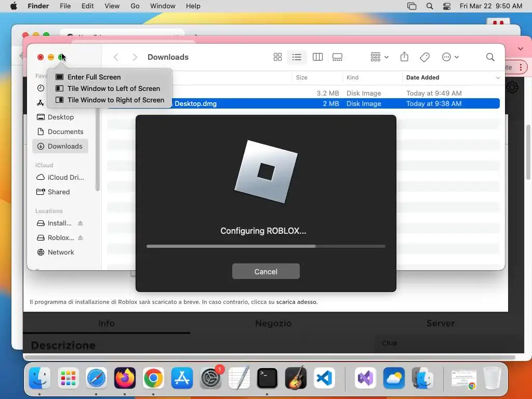Open Terminal from the Dock
Viewport: 532px width, 399px height.
click(267, 378)
